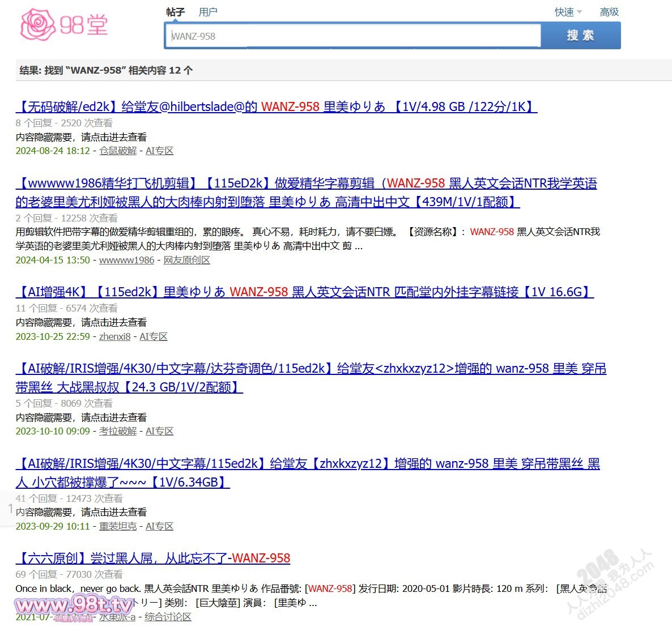Open author profile 考拉破解

(x=118, y=431)
